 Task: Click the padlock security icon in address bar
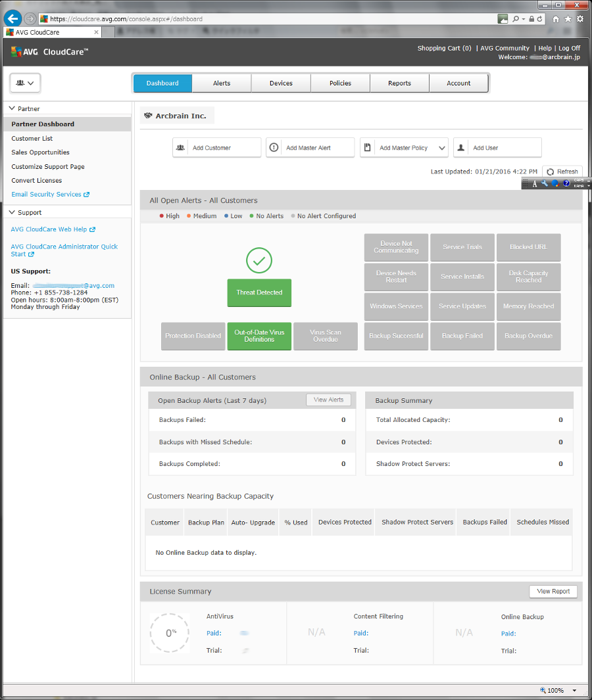tap(531, 19)
